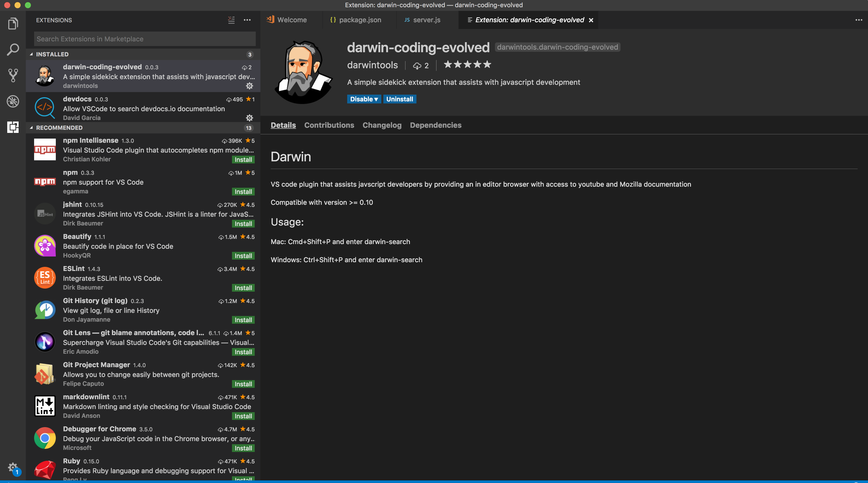
Task: Open the Extensions panel more actions menu
Action: point(247,20)
